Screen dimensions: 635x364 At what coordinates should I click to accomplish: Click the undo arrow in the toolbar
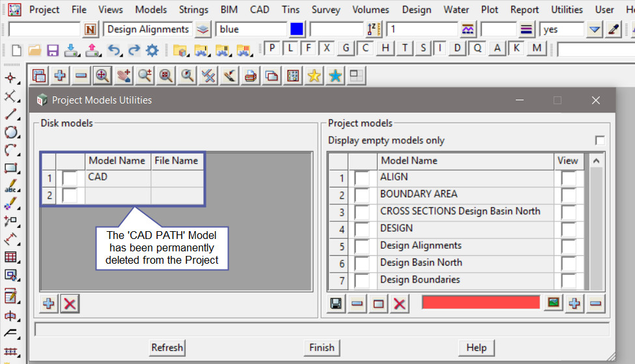114,50
